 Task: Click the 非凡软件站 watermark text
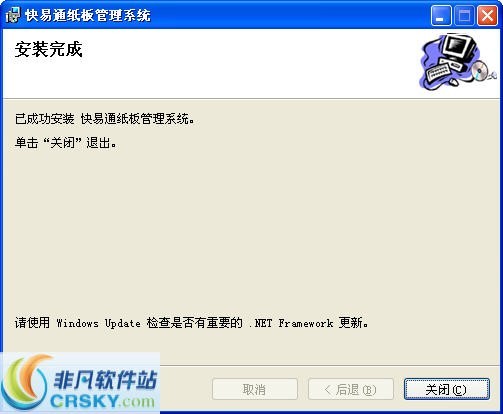[105, 380]
